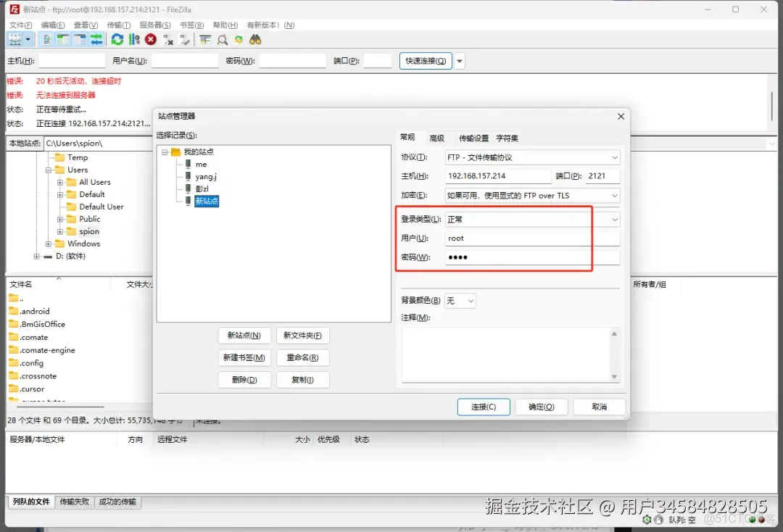The width and height of the screenshot is (783, 532).
Task: Open the 背景颜色 color selector showing 无
Action: (460, 299)
